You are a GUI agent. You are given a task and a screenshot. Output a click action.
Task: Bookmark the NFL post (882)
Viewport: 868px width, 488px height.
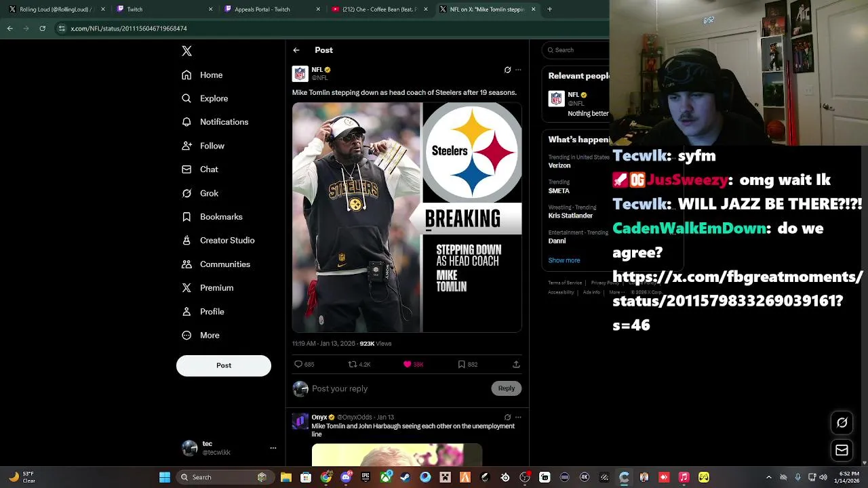(x=467, y=365)
